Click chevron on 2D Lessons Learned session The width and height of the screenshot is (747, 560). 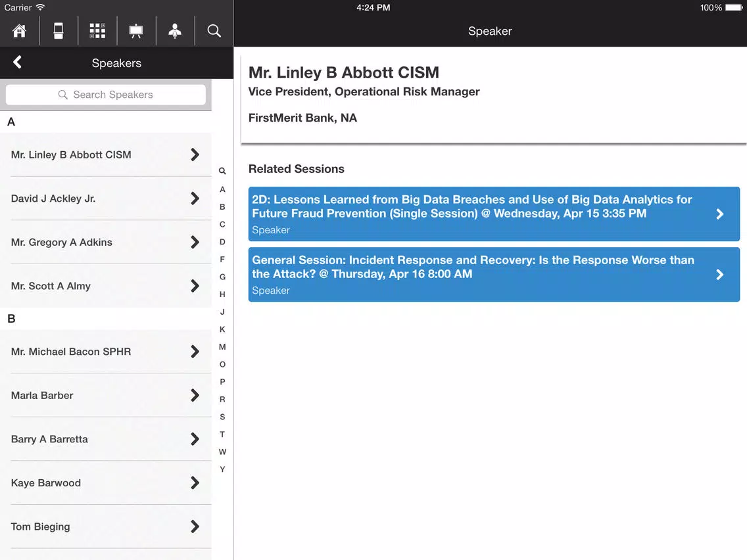pos(720,214)
